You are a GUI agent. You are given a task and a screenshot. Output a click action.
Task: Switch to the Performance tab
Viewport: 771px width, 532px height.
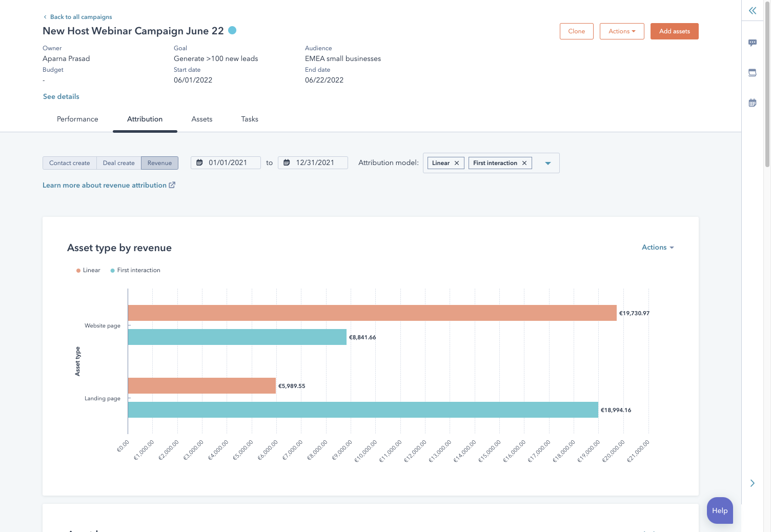[x=77, y=119]
